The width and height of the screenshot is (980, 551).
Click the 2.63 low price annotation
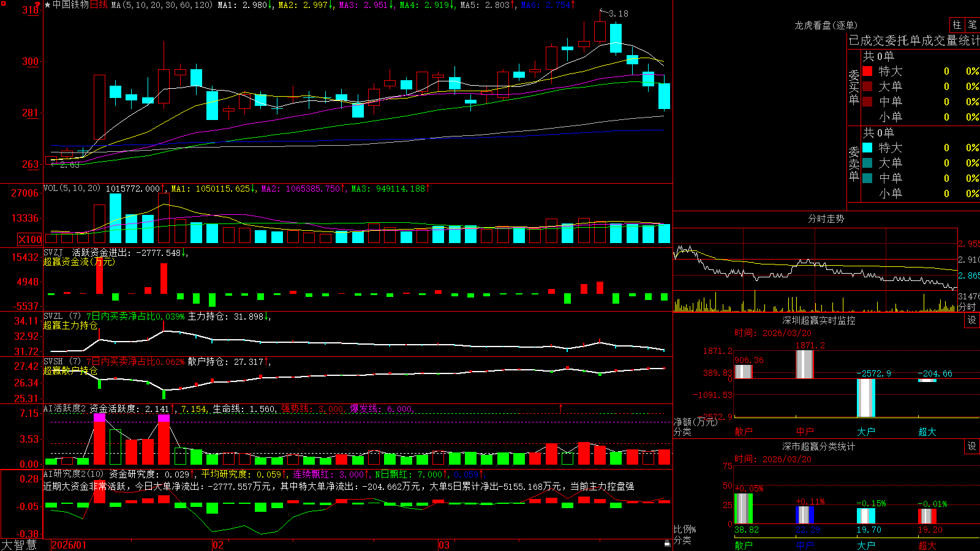click(x=69, y=165)
